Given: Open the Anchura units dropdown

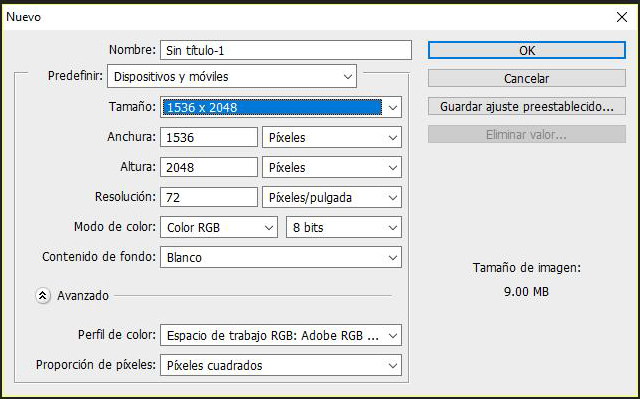Looking at the screenshot, I should (332, 137).
